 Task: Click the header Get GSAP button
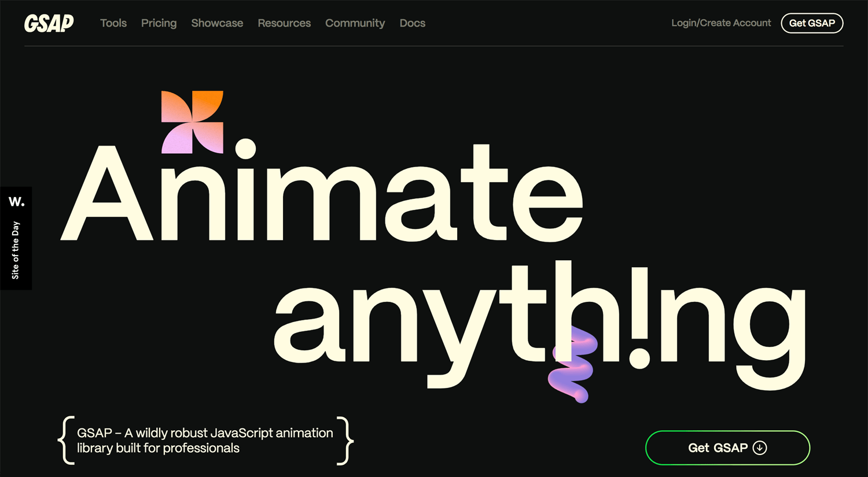(x=812, y=23)
